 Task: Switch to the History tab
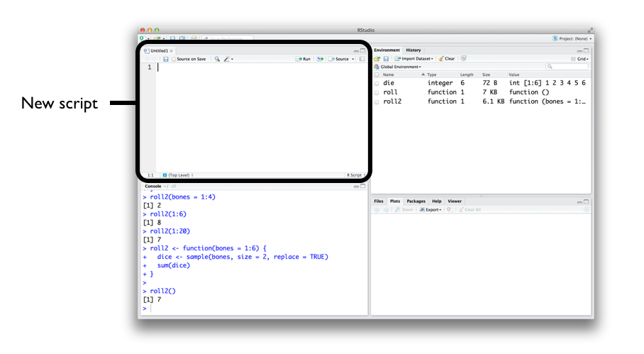tap(413, 50)
